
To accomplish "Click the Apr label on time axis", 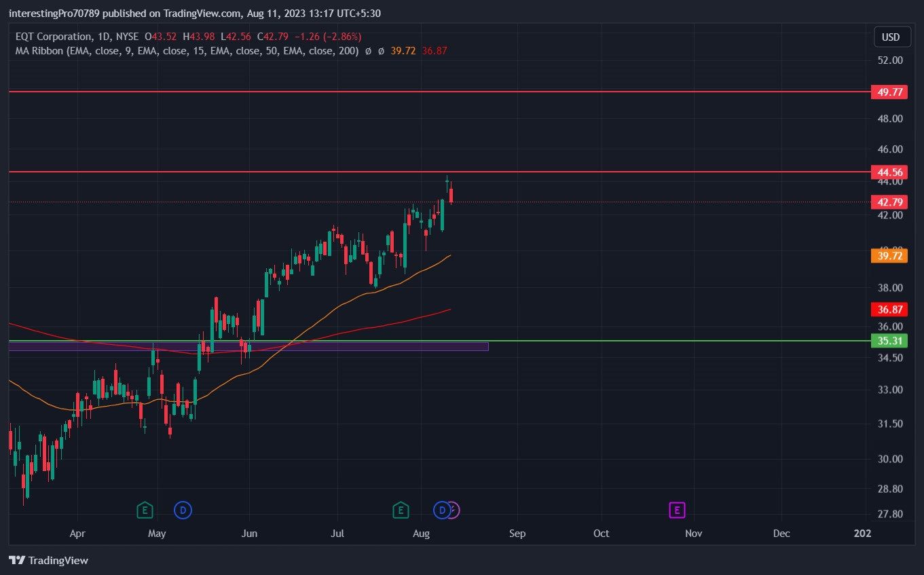I will coord(77,534).
